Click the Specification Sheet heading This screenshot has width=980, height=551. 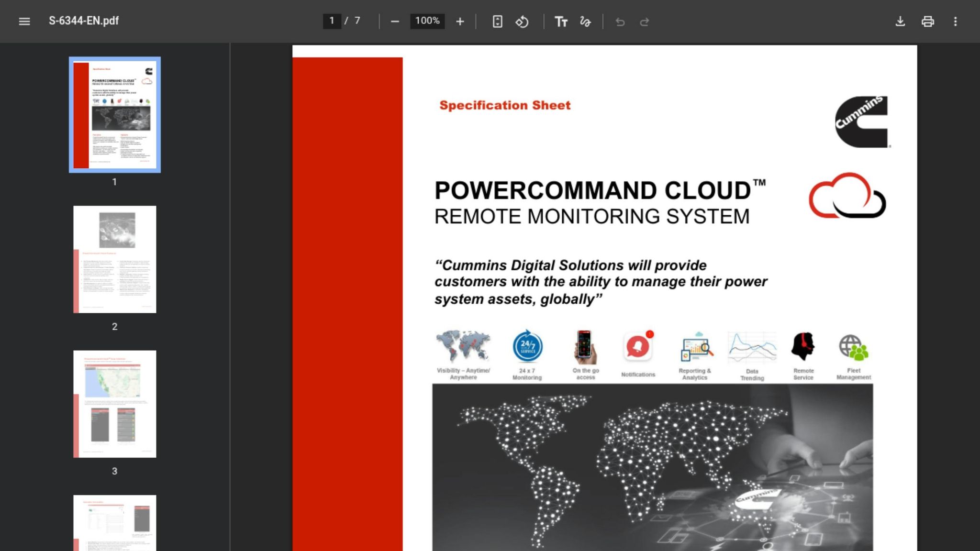point(505,105)
